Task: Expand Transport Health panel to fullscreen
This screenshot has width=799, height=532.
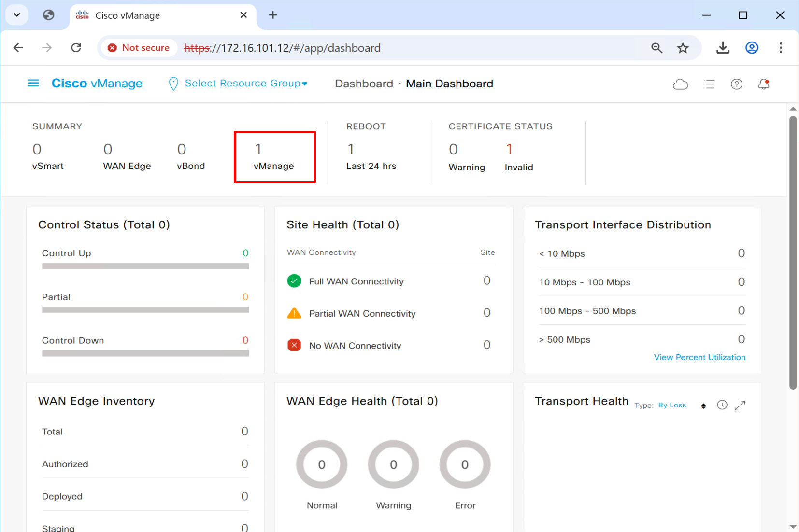Action: [x=740, y=406]
